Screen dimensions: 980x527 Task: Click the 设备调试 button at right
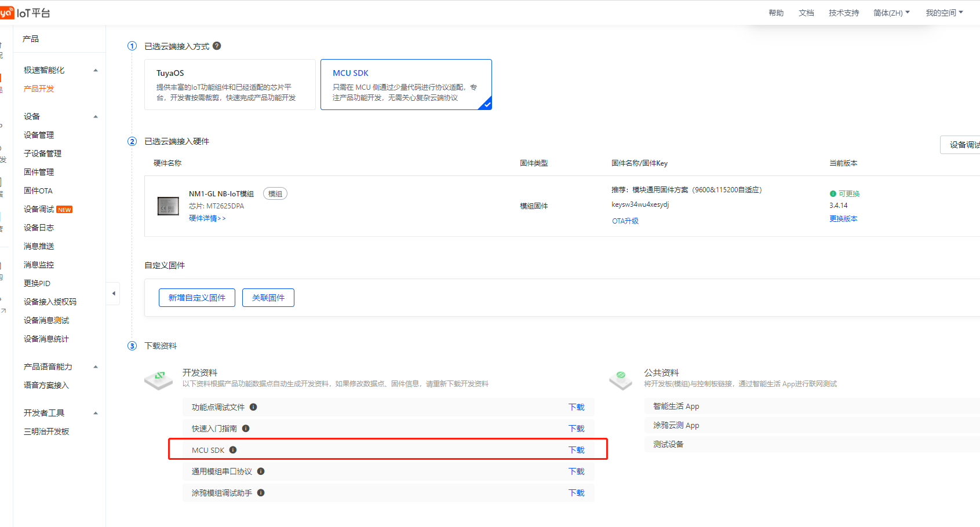tap(960, 145)
